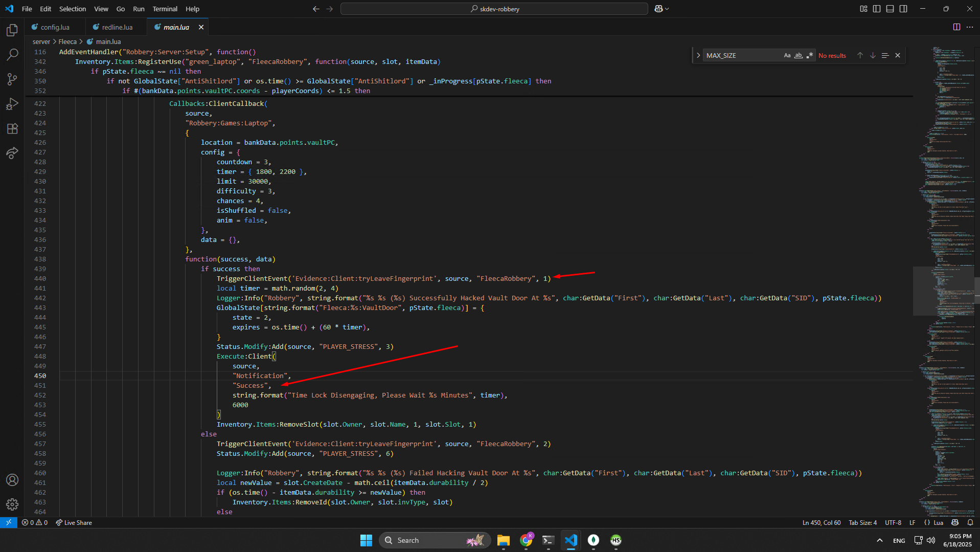The image size is (980, 552).
Task: Go to line via Ln 450, Col 60
Action: [821, 522]
